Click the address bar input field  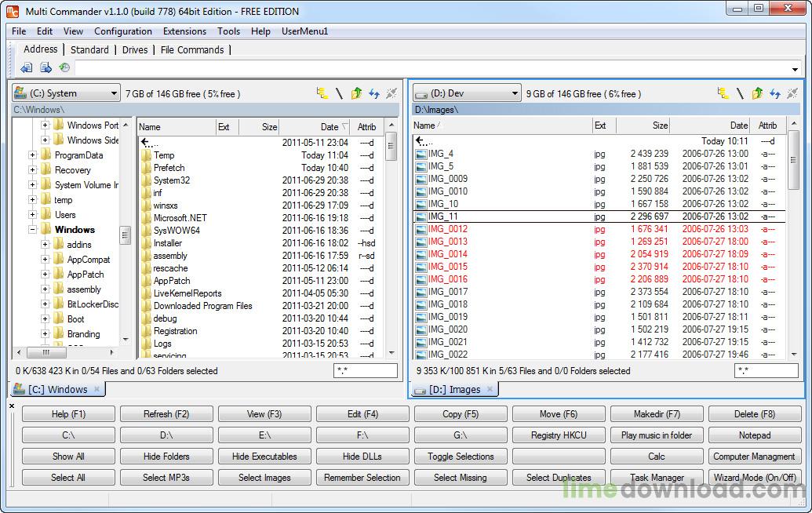point(432,68)
